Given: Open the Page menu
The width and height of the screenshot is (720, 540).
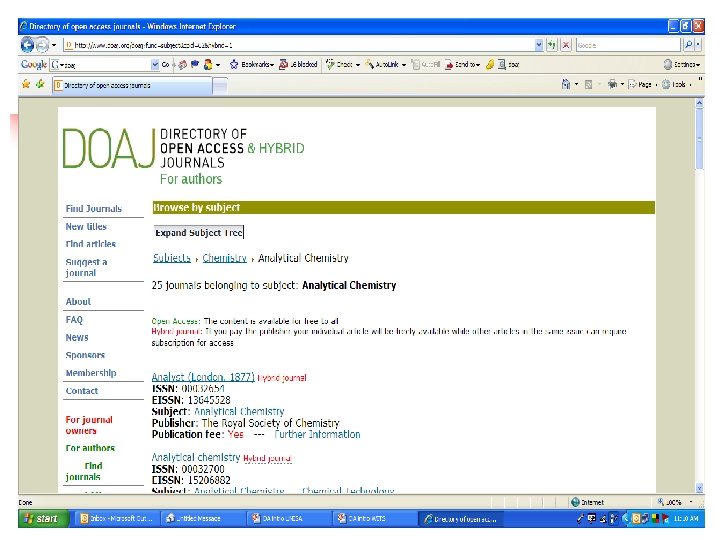Looking at the screenshot, I should 642,84.
